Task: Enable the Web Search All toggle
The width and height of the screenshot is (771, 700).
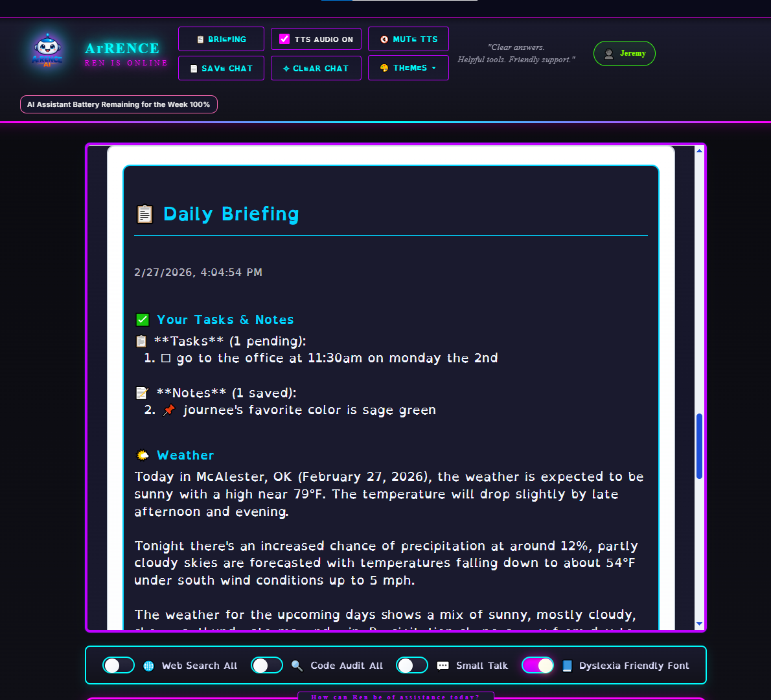Action: click(x=119, y=665)
